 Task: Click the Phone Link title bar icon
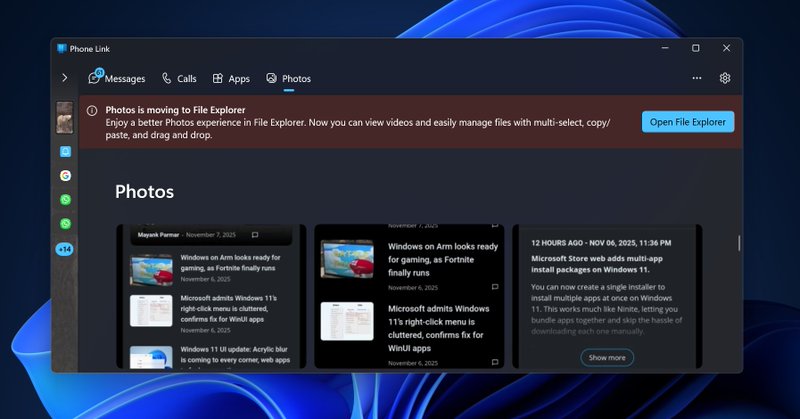62,48
